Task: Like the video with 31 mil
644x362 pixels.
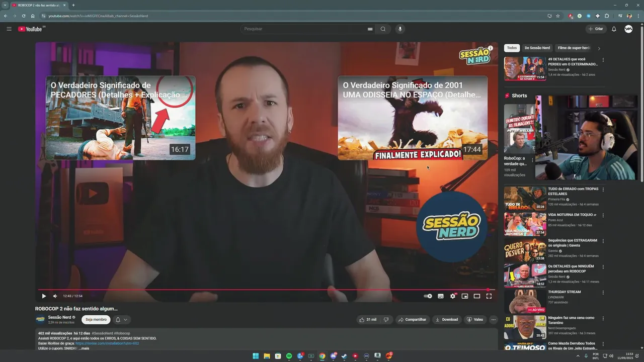Action: click(368, 319)
